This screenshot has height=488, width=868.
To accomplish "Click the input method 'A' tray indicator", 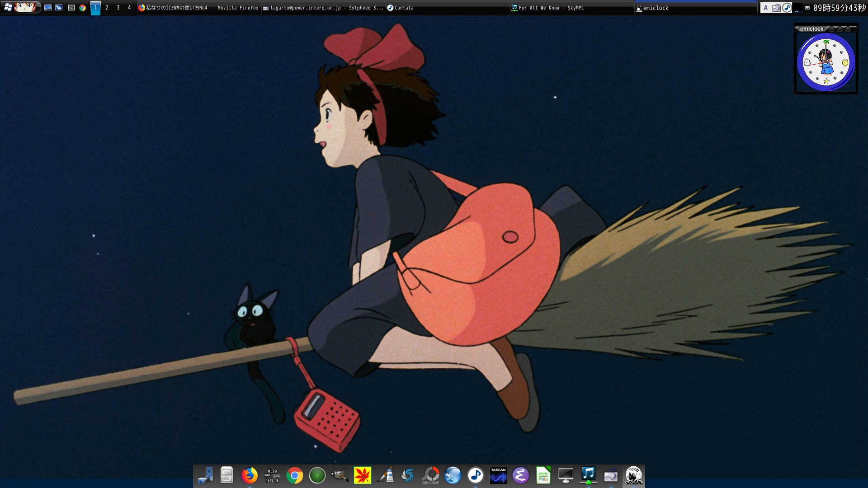I will pos(765,8).
